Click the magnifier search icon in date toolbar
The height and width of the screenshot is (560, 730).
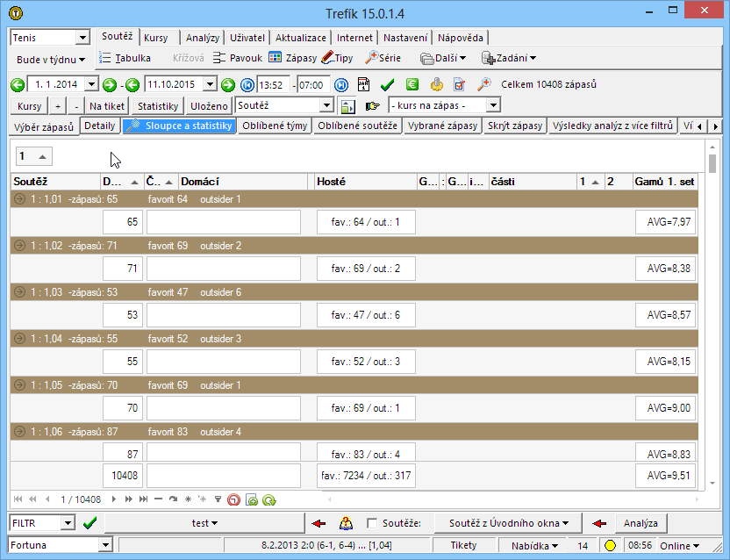(483, 84)
